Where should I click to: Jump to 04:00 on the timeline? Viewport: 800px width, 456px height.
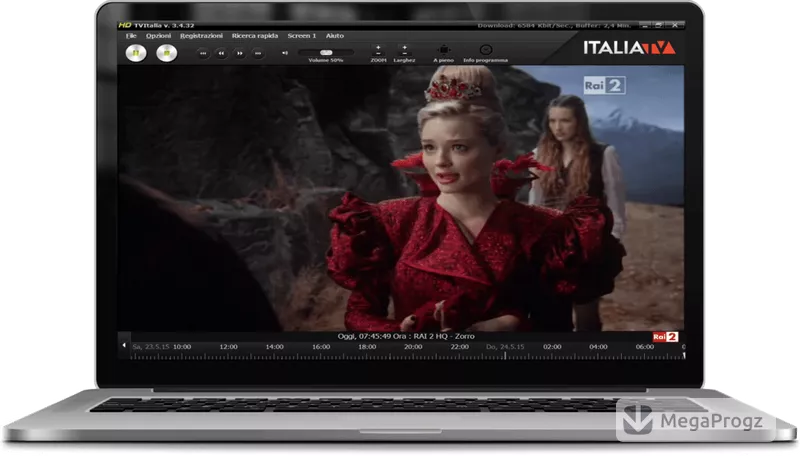[x=598, y=347]
